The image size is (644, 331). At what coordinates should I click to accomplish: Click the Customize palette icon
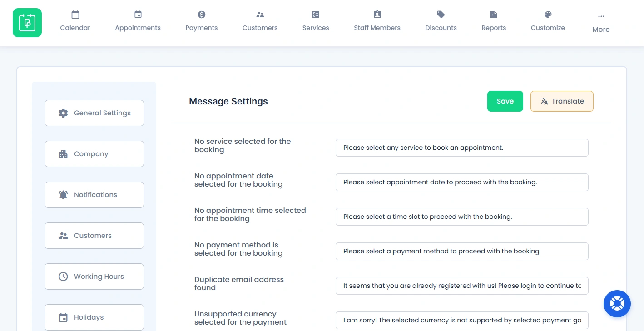[x=548, y=15]
